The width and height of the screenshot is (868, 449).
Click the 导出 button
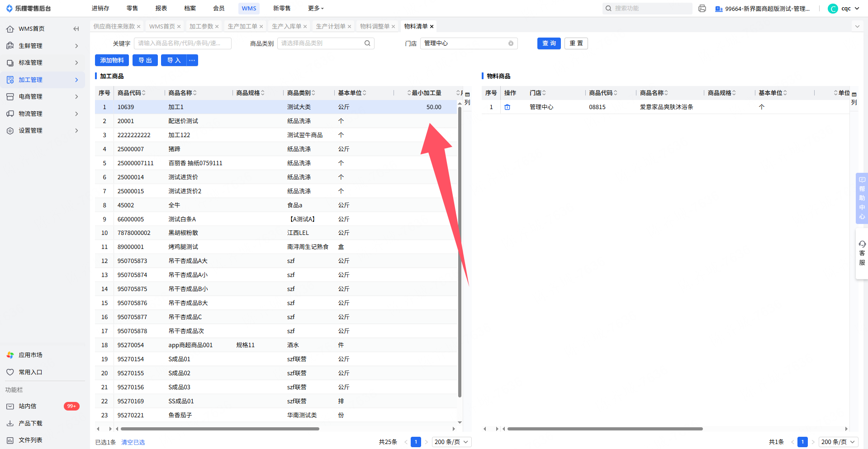tap(145, 60)
